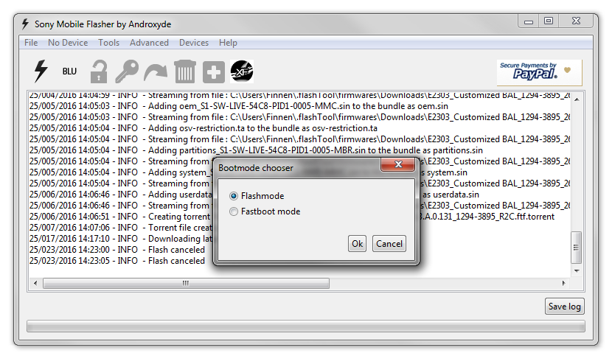Click log line 'Adding partitions_S1-SW-LIVE-54C8-PID1-0005-MBR.sin'
Viewport: 612px width, 364px height.
coord(256,150)
